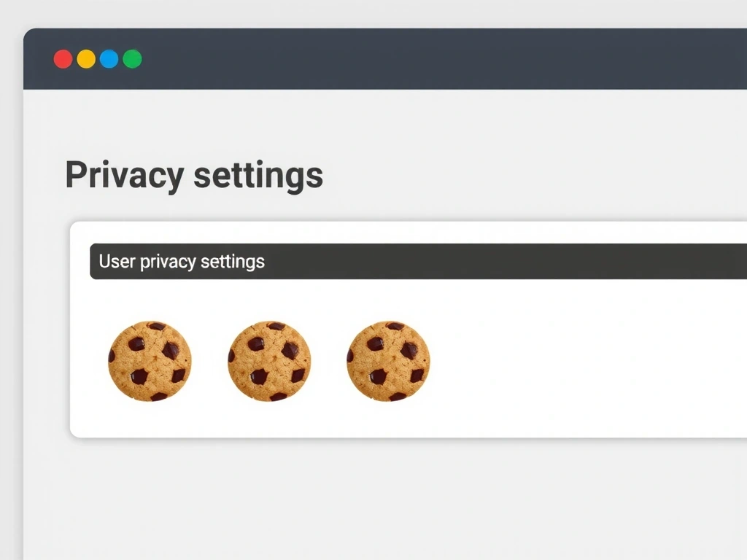Click the "Privacy settings" page heading
This screenshot has height=560, width=747.
click(x=194, y=176)
